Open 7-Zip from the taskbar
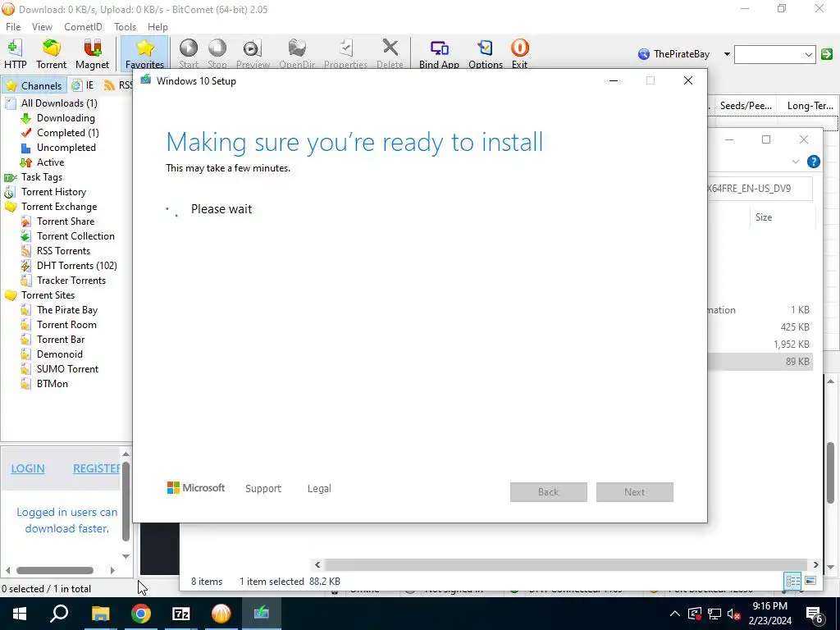Image resolution: width=840 pixels, height=630 pixels. tap(181, 614)
